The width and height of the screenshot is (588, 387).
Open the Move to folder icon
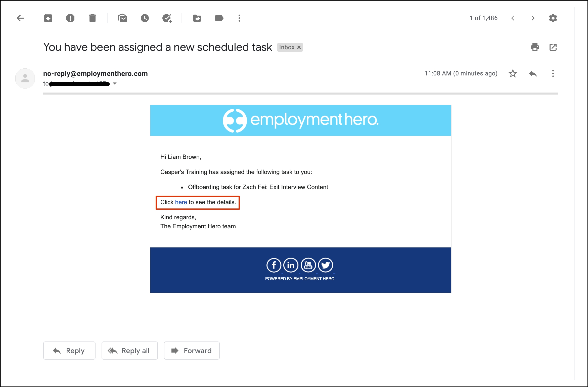click(197, 18)
